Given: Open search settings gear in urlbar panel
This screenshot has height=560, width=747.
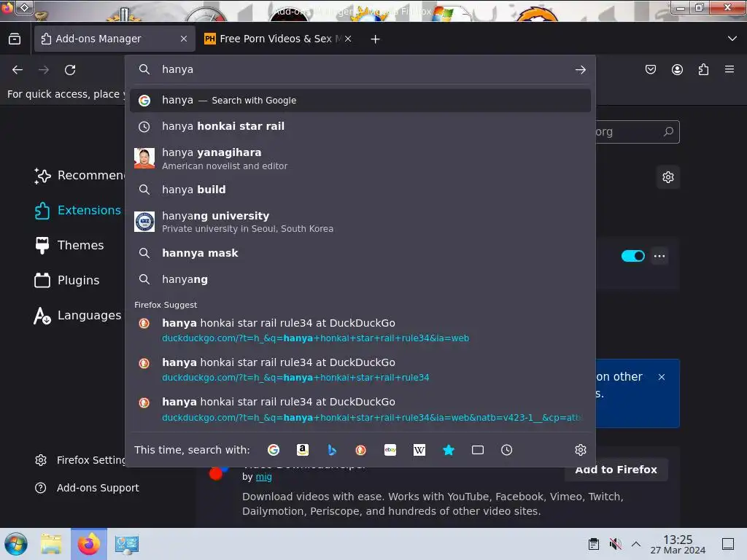Looking at the screenshot, I should 580,450.
